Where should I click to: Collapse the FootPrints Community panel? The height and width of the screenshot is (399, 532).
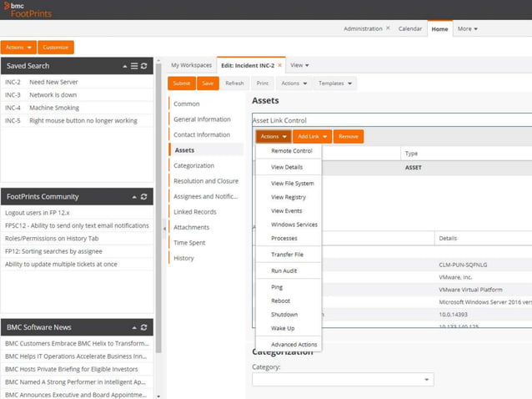coord(134,197)
